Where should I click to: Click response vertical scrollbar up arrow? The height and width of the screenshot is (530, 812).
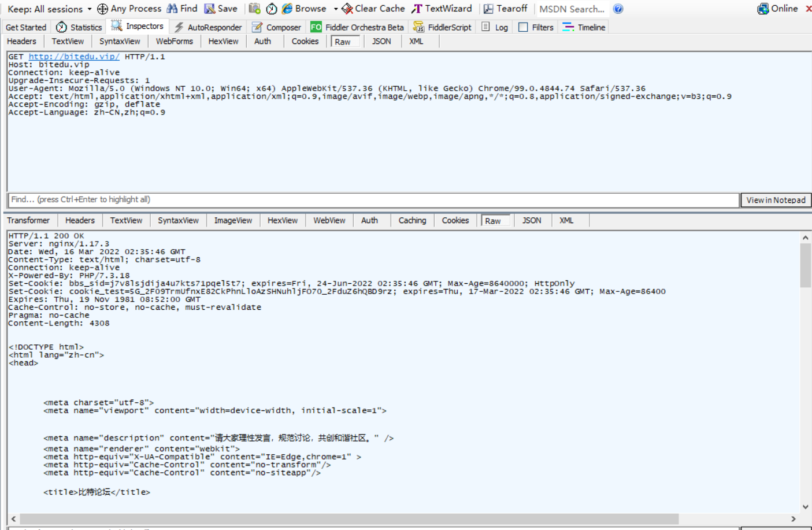click(x=805, y=238)
